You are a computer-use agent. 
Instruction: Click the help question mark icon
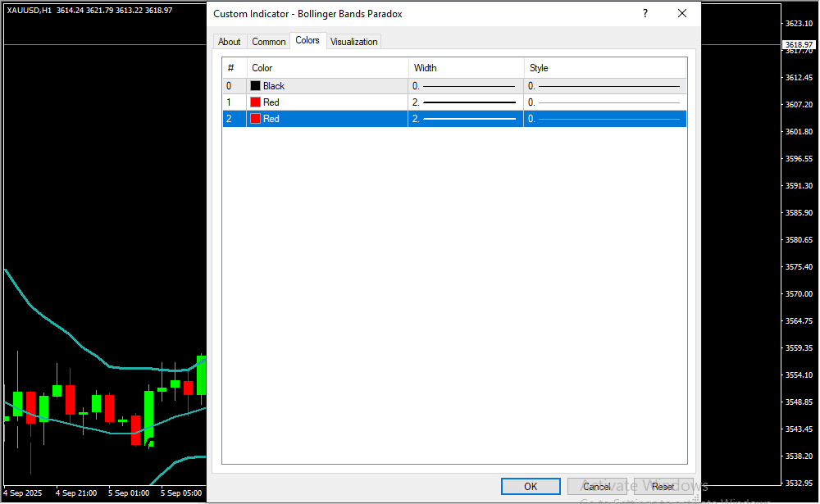[x=645, y=14]
